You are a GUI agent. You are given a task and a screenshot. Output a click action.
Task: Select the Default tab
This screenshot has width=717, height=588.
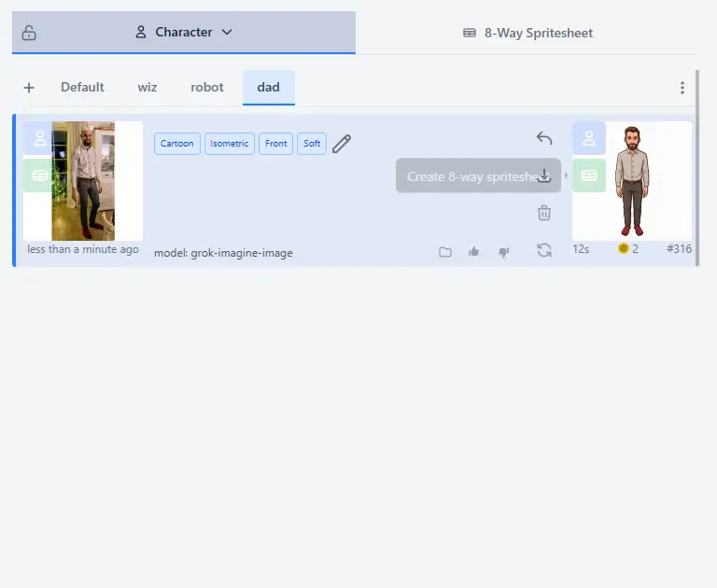tap(82, 87)
